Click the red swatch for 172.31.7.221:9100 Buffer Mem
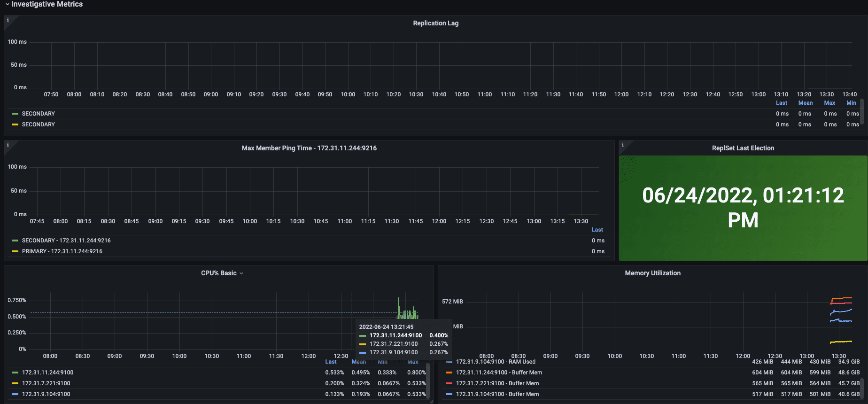Image resolution: width=868 pixels, height=404 pixels. click(x=449, y=383)
